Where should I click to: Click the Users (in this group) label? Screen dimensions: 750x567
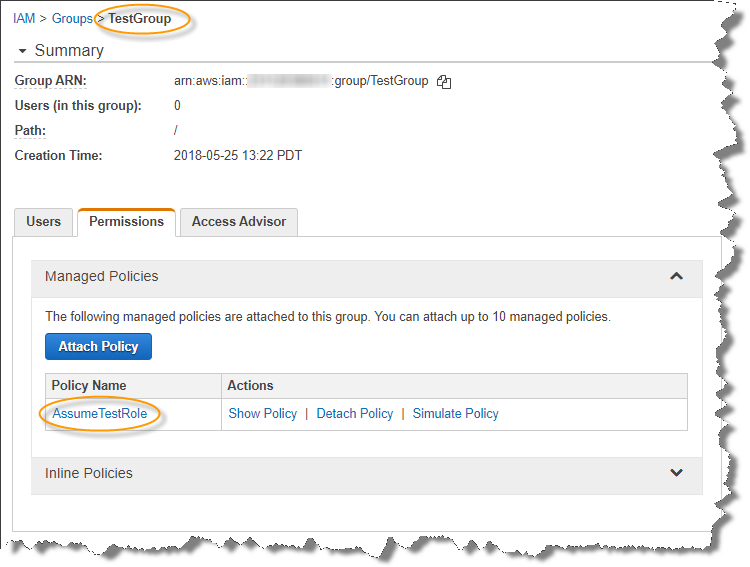78,105
